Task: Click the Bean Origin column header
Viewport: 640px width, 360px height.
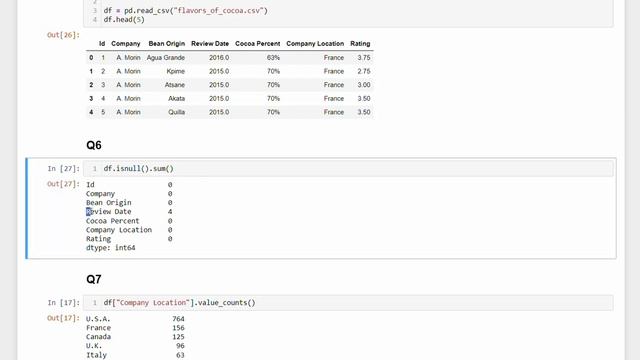Action: [x=167, y=44]
